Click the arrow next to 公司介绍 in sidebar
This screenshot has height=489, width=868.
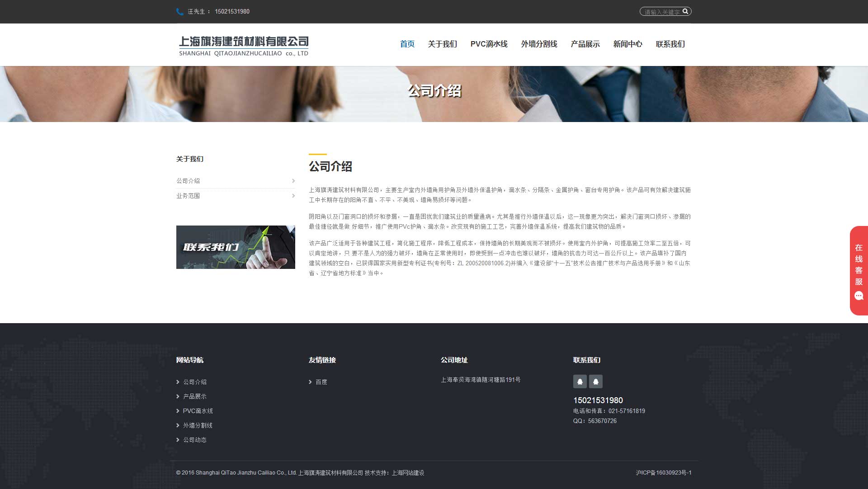(293, 181)
